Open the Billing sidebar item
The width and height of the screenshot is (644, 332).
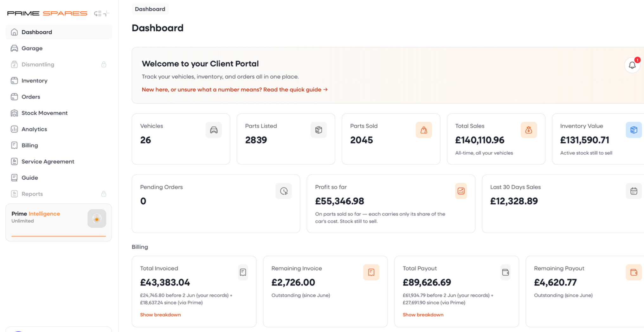point(59,145)
